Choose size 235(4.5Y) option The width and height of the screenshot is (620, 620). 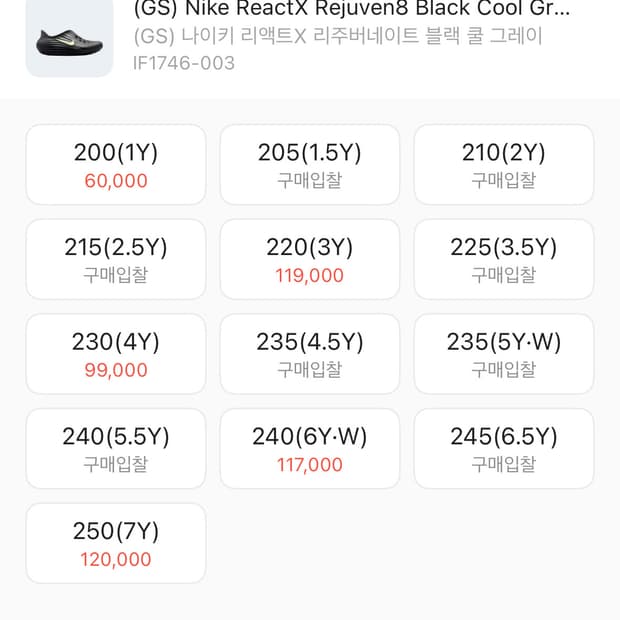pos(310,354)
